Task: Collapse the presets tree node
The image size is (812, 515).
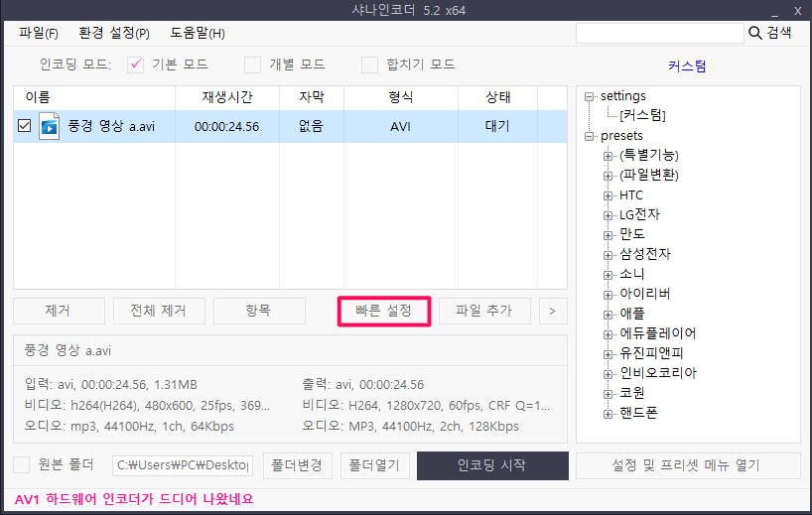Action: [x=589, y=136]
